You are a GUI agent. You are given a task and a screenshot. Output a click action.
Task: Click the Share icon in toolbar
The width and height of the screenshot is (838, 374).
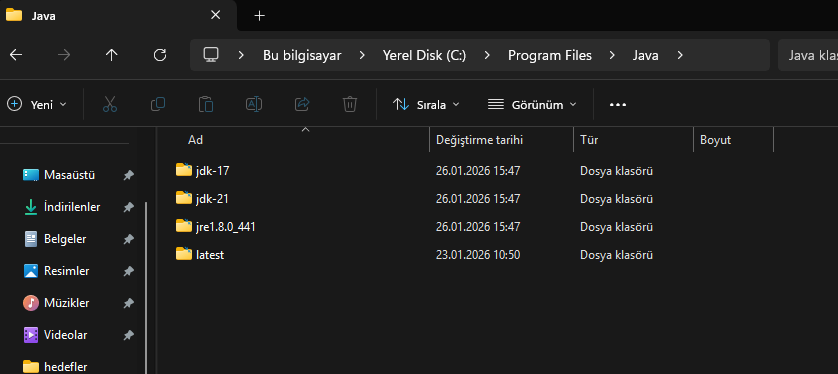click(302, 104)
